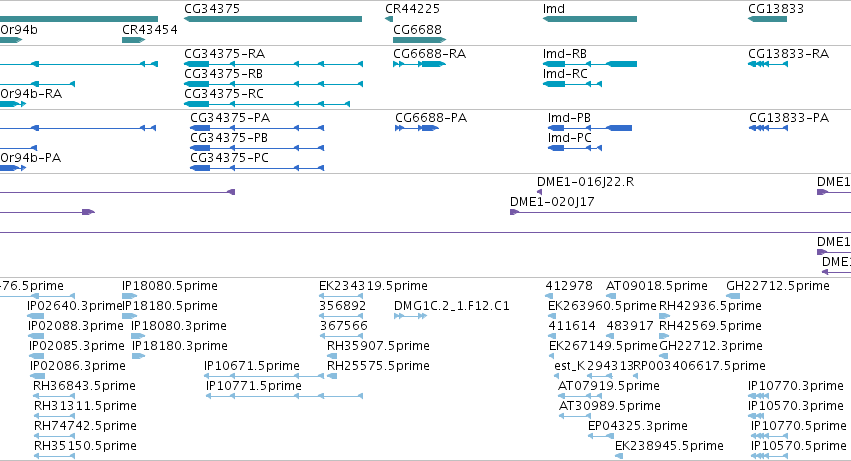This screenshot has height=461, width=851.
Task: Select EST IP02086.3prime
Action: tap(78, 366)
